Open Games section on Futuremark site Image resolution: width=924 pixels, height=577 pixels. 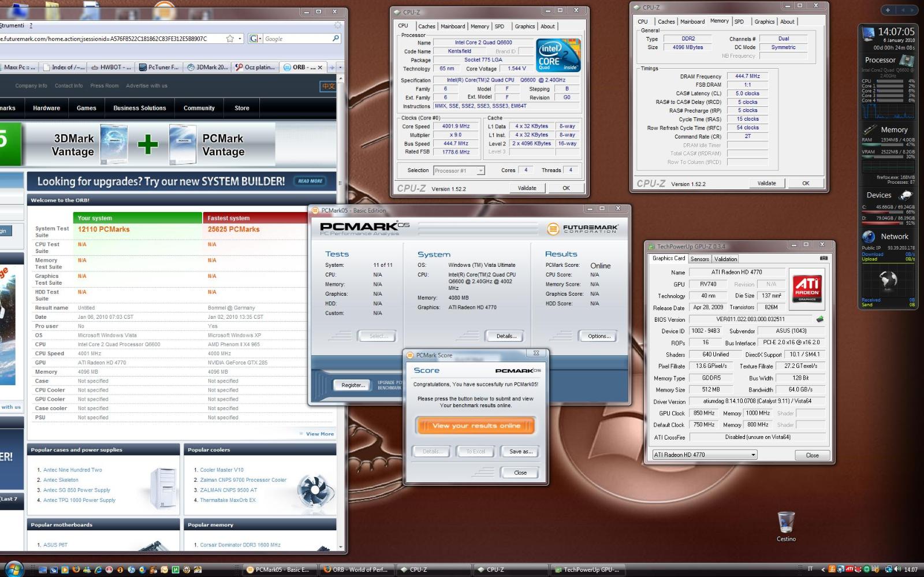(x=87, y=108)
